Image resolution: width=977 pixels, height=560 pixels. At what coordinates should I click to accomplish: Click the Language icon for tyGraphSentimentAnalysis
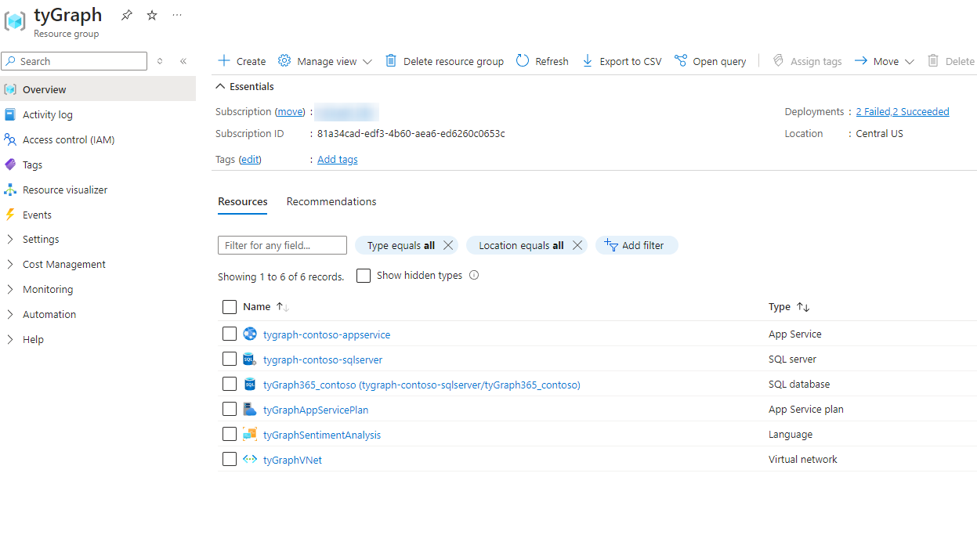250,434
